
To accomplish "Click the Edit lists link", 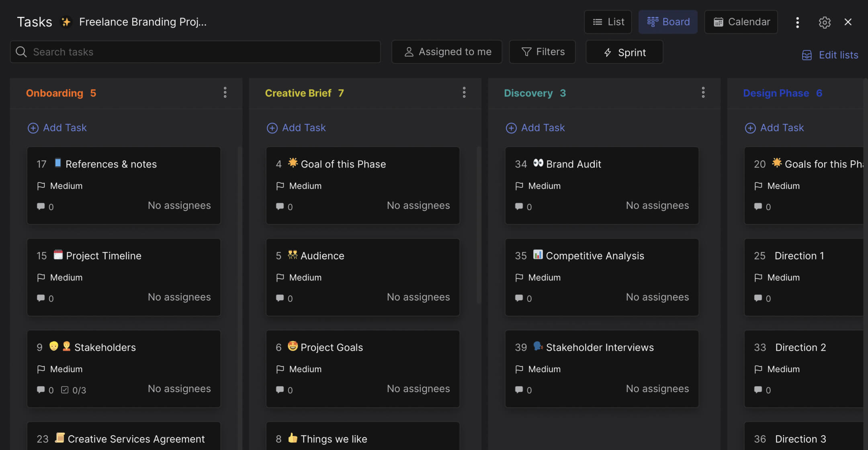I will click(x=839, y=55).
